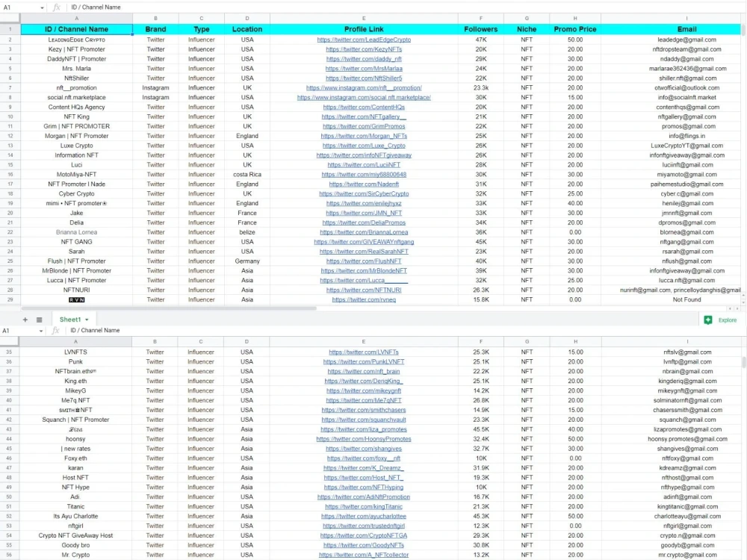Image resolution: width=747 pixels, height=560 pixels.
Task: Select the 'Crypto NFT GiveAway Host' cell
Action: [75, 535]
